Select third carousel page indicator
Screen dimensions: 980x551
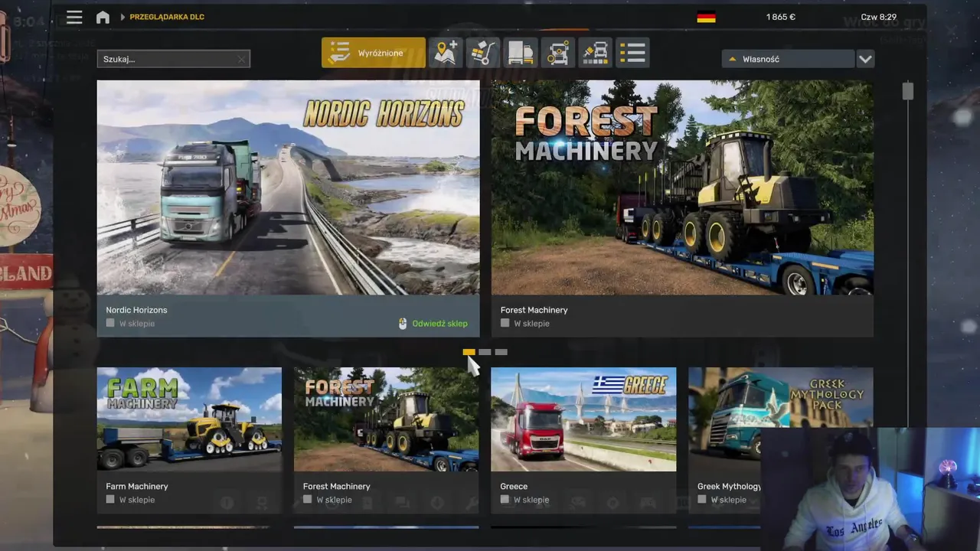click(501, 352)
